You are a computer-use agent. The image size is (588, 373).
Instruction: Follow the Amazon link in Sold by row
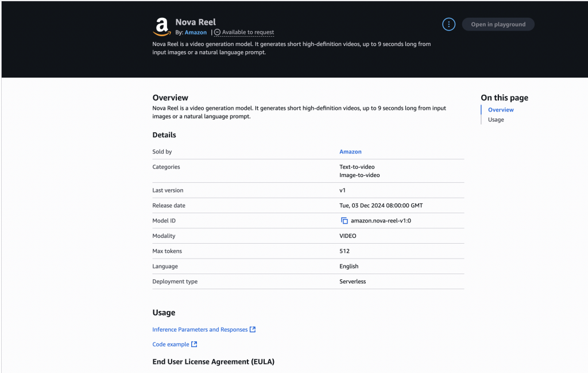click(350, 152)
